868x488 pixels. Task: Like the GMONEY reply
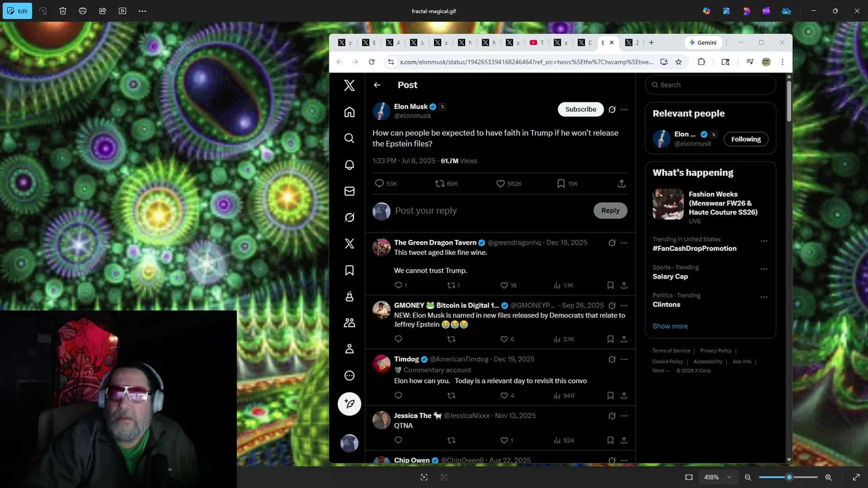coord(504,339)
